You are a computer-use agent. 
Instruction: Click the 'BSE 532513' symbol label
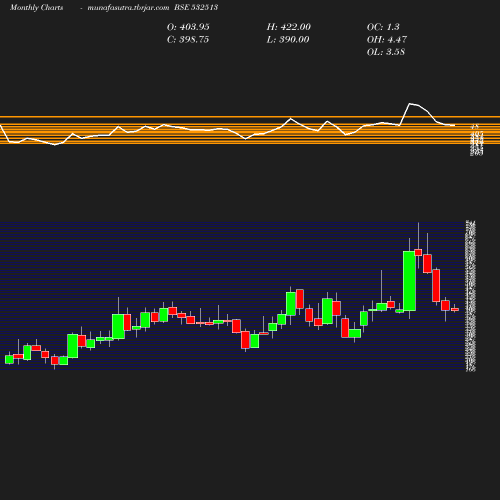tap(196, 8)
